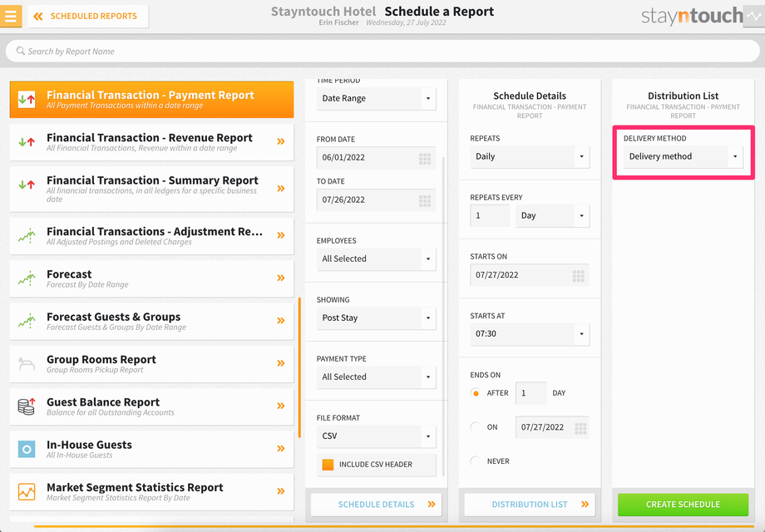Click Forecast Guests & Groups chart icon
The height and width of the screenshot is (532, 765).
tap(27, 321)
